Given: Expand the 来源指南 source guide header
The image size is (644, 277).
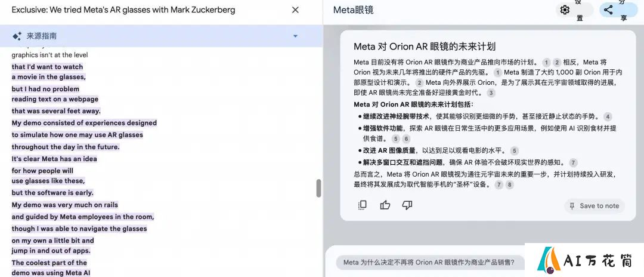Looking at the screenshot, I should [161, 36].
